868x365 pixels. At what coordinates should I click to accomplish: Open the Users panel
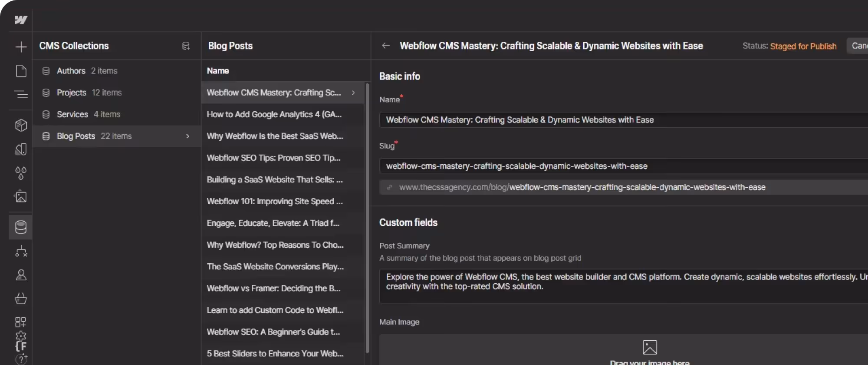click(21, 275)
